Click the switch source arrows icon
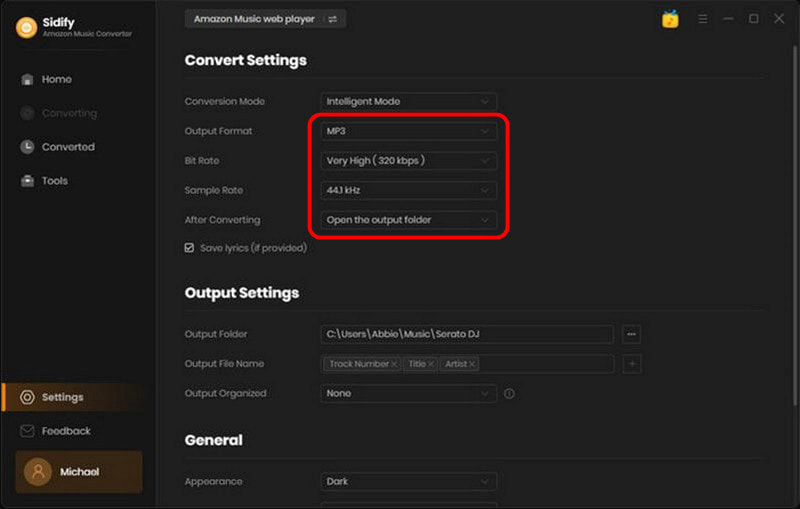This screenshot has width=800, height=509. pyautogui.click(x=333, y=19)
